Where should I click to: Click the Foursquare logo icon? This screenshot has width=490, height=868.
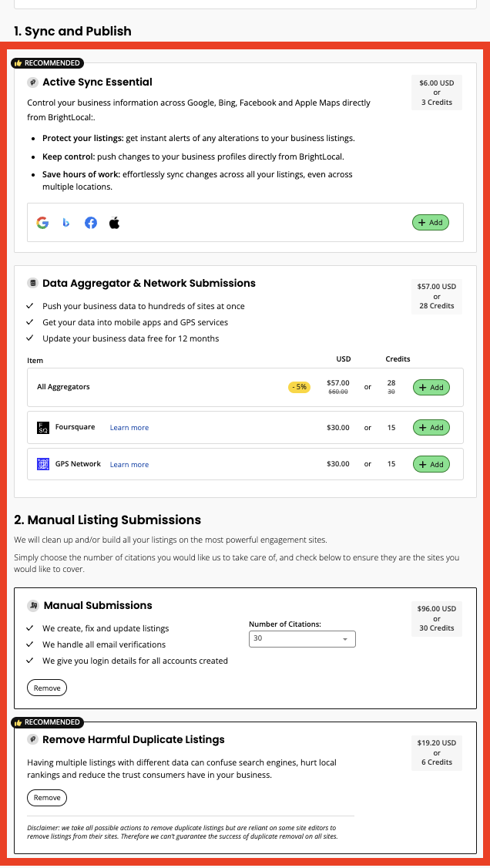point(44,427)
